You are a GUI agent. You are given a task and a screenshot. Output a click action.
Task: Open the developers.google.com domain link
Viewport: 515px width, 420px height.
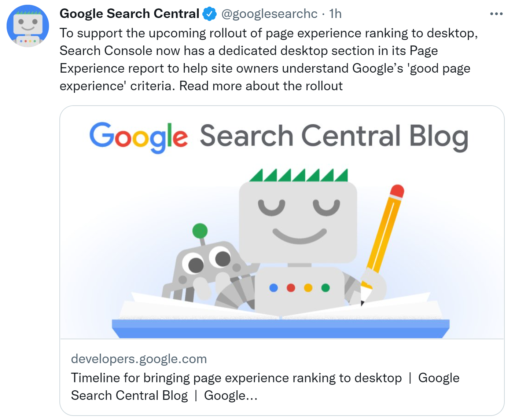click(139, 359)
